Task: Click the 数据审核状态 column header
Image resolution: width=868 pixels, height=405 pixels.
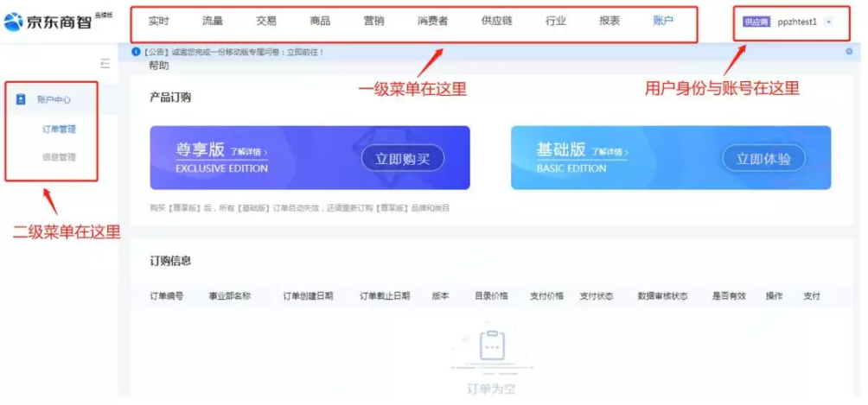Action: pos(662,296)
